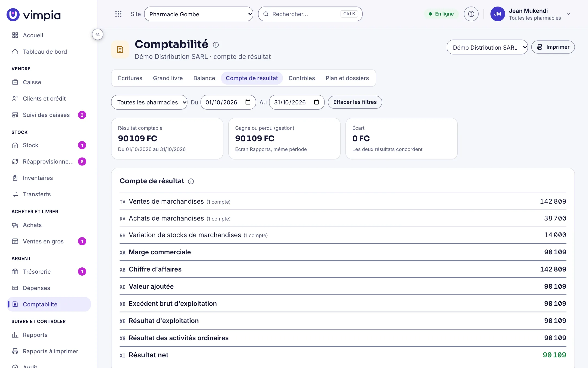Click the Rapports bar chart icon
The height and width of the screenshot is (368, 588).
click(15, 335)
